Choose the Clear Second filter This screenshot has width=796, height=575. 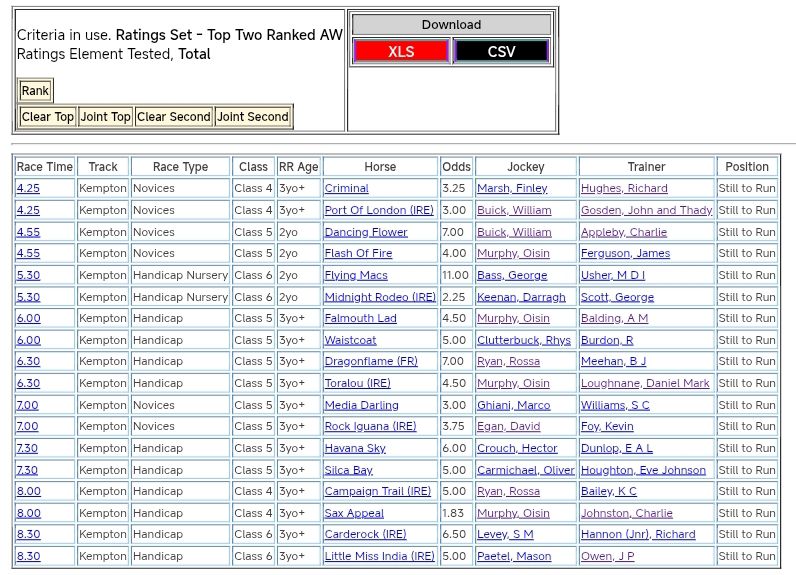pyautogui.click(x=174, y=117)
